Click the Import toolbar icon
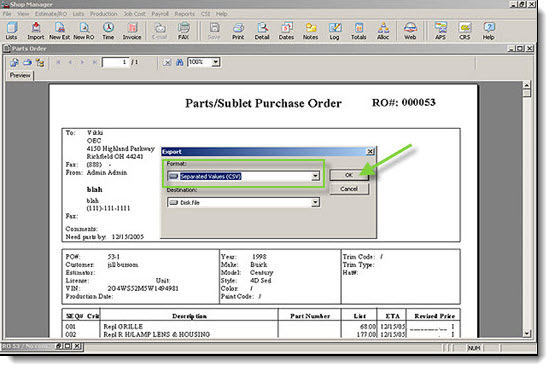553x371 pixels. point(36,31)
